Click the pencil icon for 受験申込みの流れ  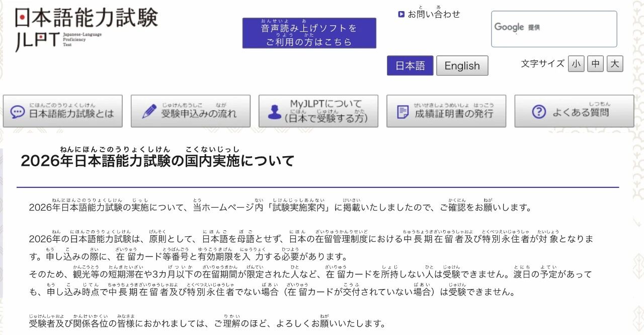click(x=149, y=111)
